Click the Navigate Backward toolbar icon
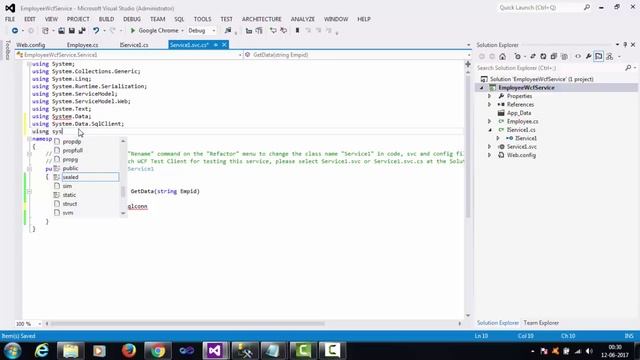 pyautogui.click(x=15, y=31)
